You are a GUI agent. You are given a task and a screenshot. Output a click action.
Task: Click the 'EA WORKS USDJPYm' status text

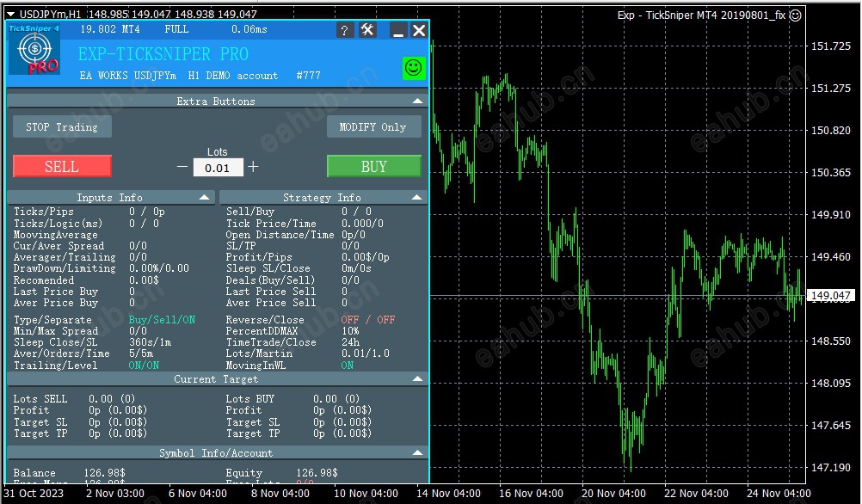click(127, 76)
